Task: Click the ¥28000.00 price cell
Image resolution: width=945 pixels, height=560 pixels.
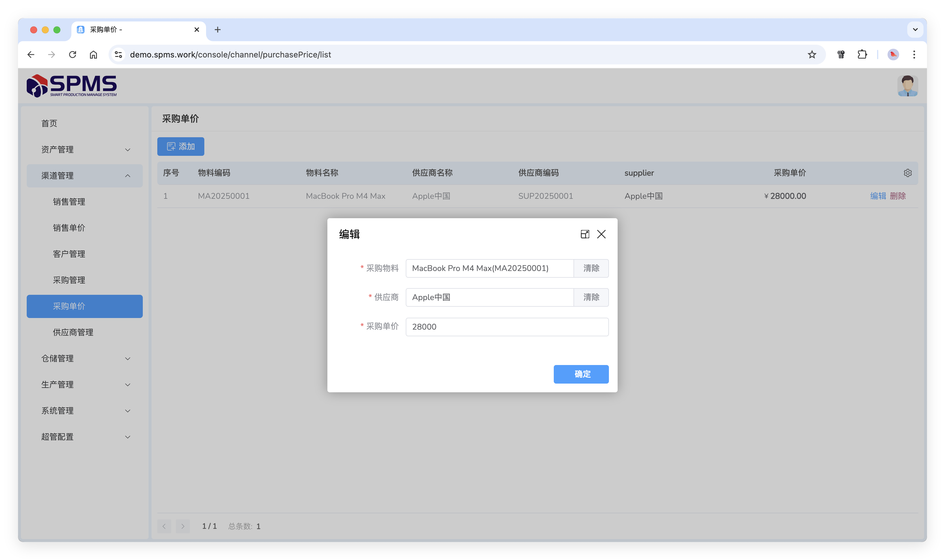Action: coord(785,196)
